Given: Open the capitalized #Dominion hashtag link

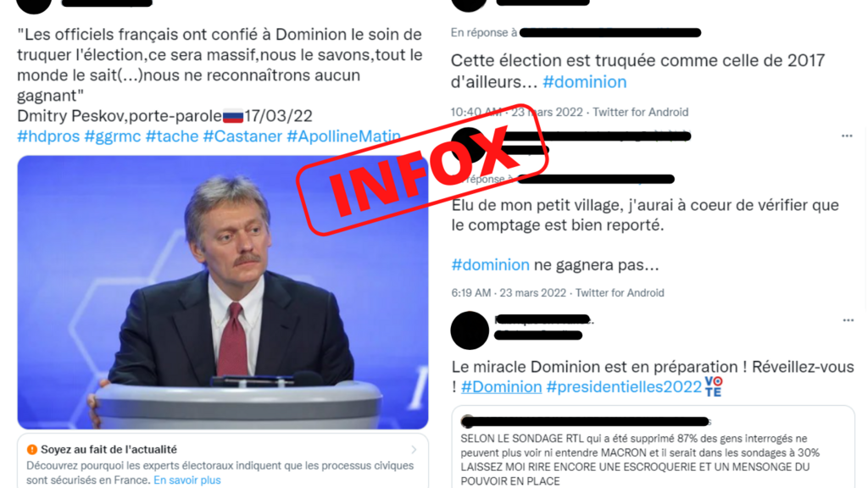Looking at the screenshot, I should point(502,386).
